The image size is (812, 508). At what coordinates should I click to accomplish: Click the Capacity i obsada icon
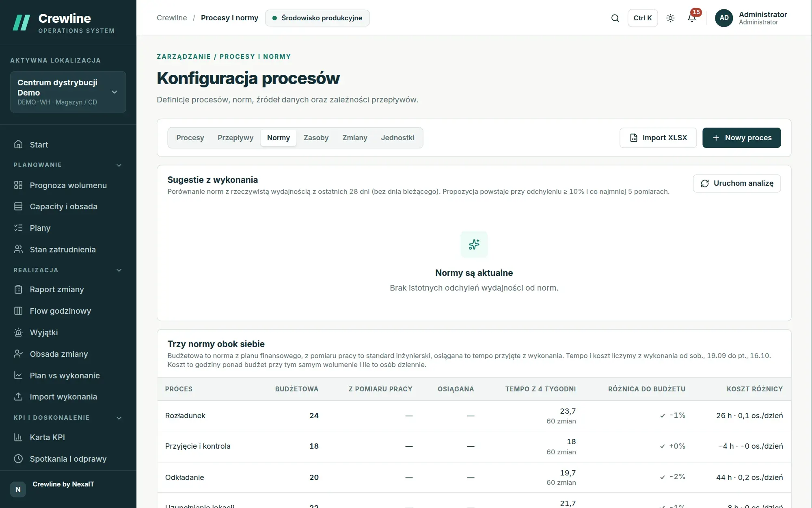(x=18, y=206)
